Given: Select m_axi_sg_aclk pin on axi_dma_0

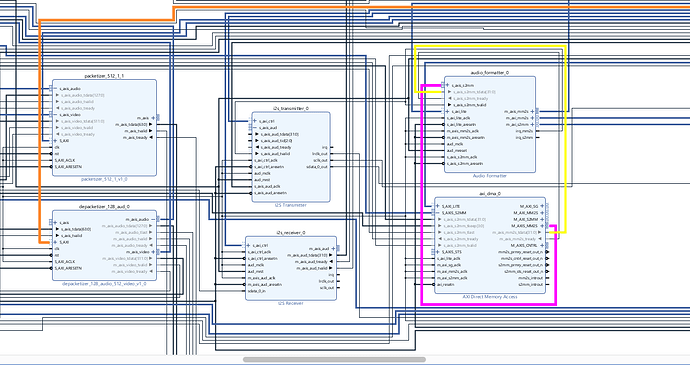Looking at the screenshot, I should [x=449, y=265].
